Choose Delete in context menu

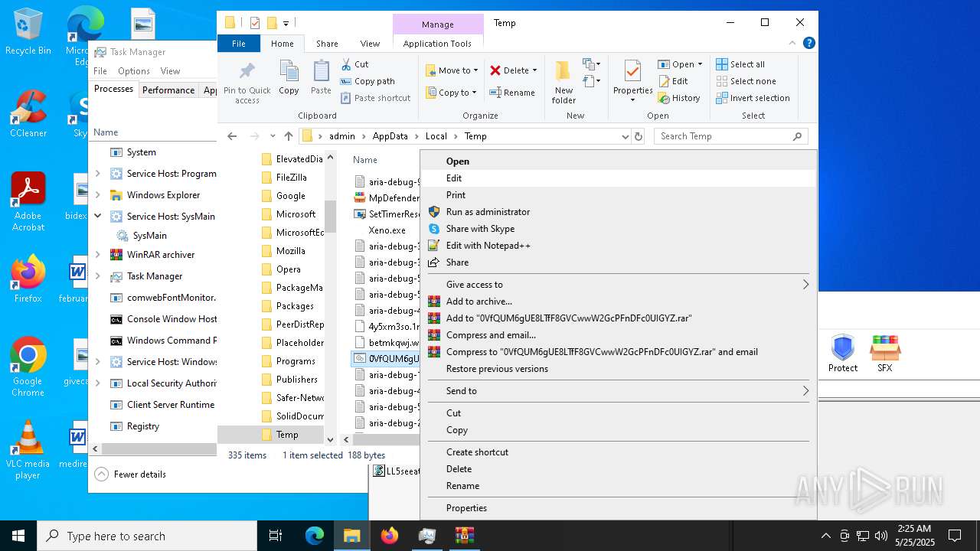pos(619,469)
